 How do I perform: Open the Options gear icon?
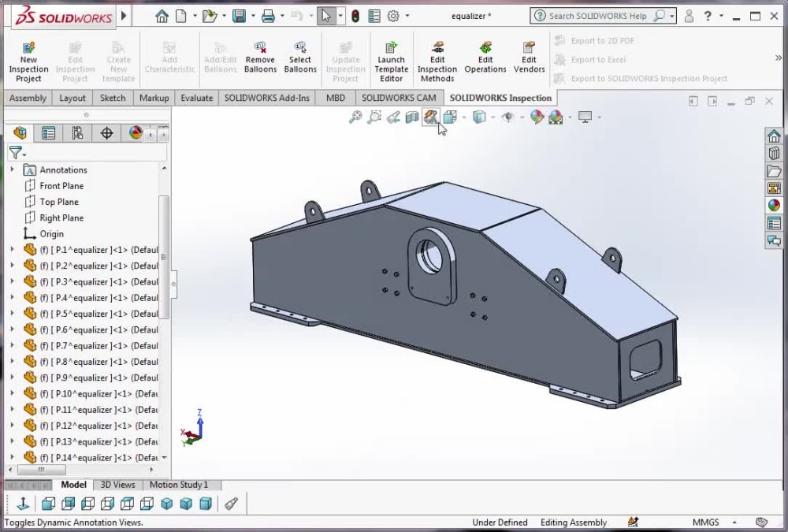point(393,16)
